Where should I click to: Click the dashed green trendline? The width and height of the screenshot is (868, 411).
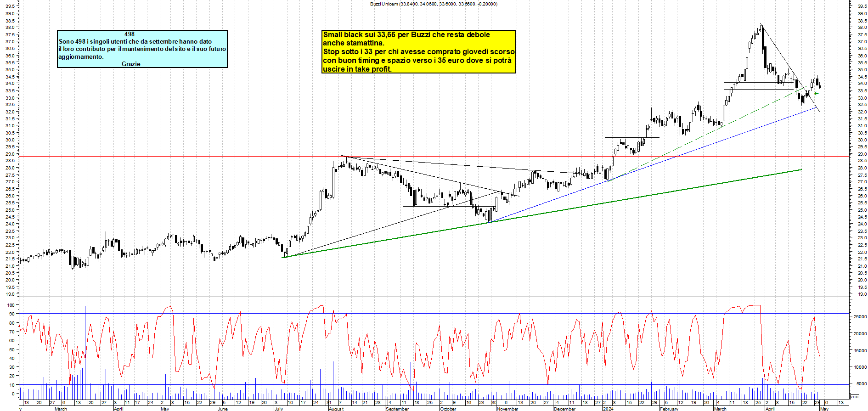tap(707, 135)
